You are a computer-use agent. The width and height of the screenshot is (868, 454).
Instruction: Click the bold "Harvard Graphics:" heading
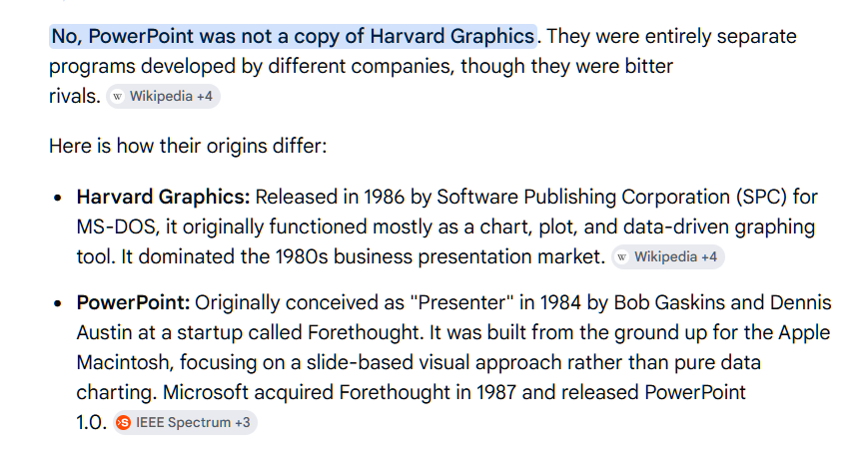[x=163, y=198]
